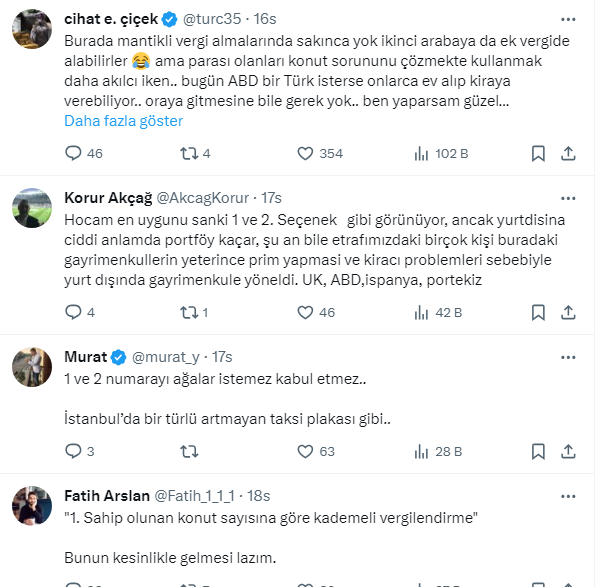The height and width of the screenshot is (587, 601).
Task: Share Murat's tweet
Action: pos(568,451)
